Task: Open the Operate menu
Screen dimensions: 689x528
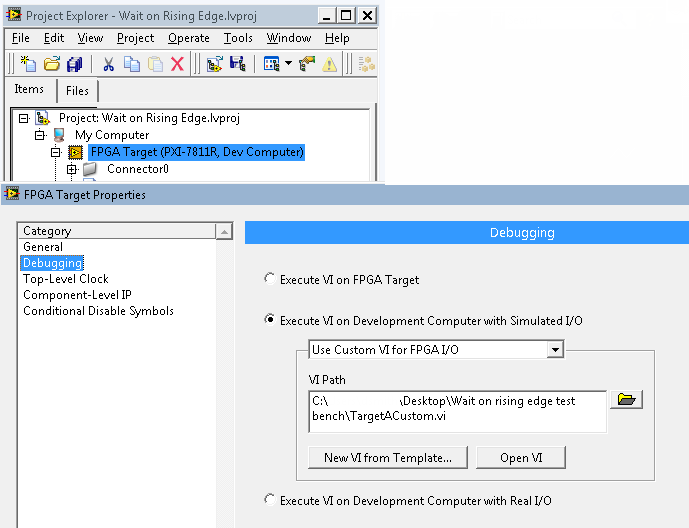Action: (x=189, y=38)
